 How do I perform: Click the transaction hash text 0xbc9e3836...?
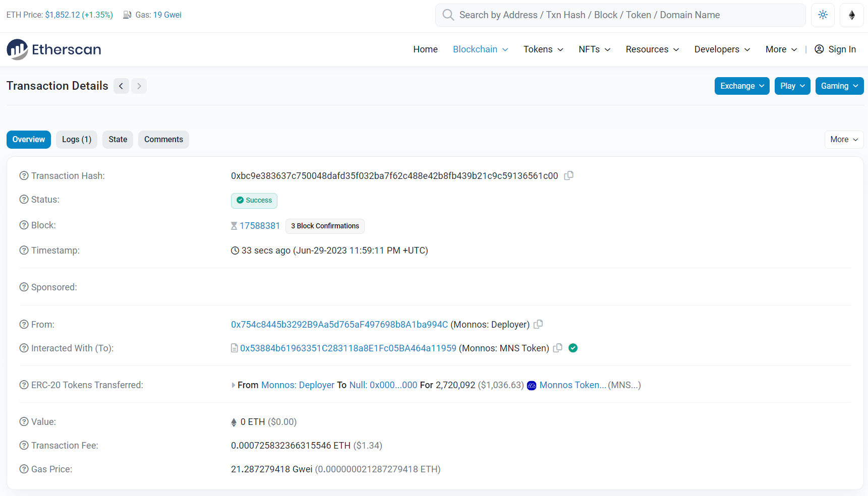tap(394, 175)
